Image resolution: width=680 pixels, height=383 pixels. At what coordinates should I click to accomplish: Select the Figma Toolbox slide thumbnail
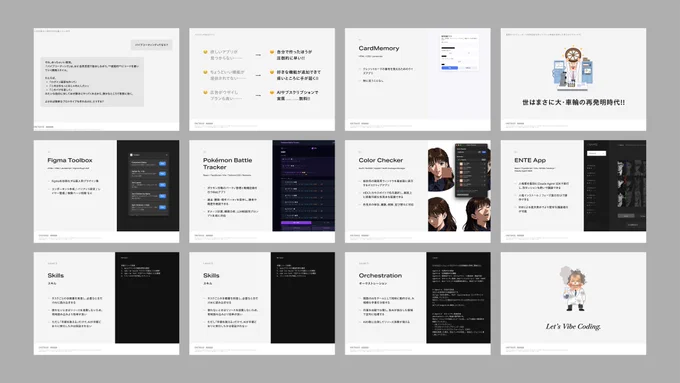point(106,191)
